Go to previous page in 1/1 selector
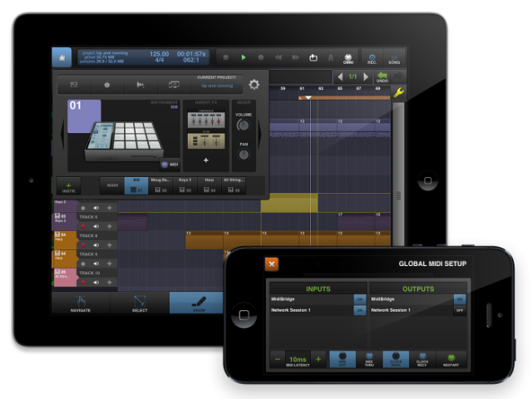Screen dimensions: 532x399 click(x=339, y=76)
